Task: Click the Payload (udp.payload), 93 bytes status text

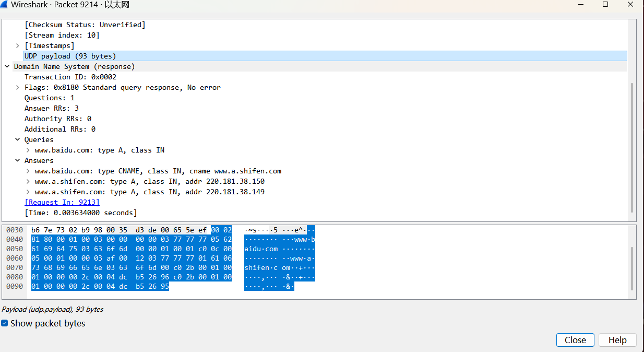Action: tap(53, 309)
